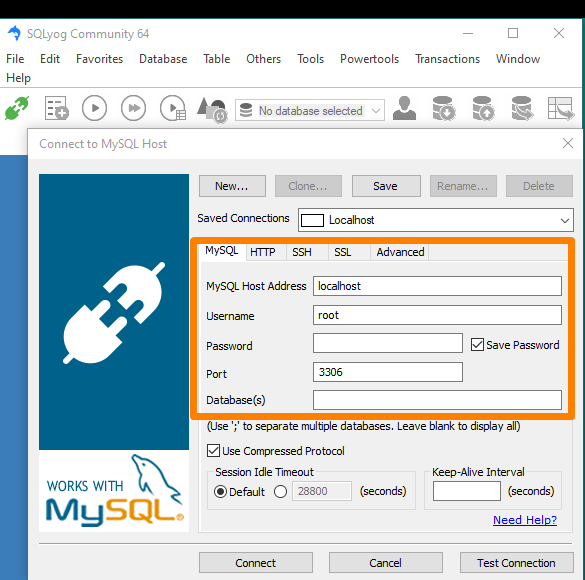Toggle Use Compressed Protocol checkbox
Viewport: 585px width, 580px height.
(x=213, y=451)
